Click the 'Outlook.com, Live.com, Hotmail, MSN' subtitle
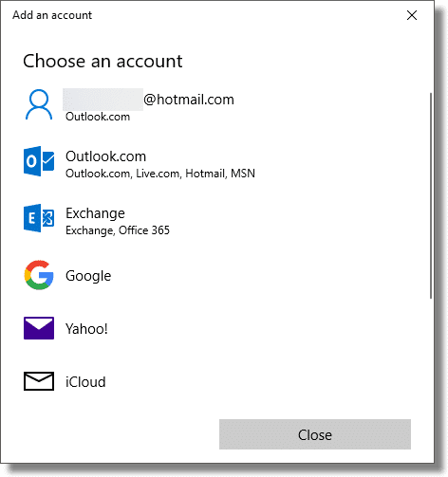Viewport: 448px width, 477px height. click(x=160, y=174)
